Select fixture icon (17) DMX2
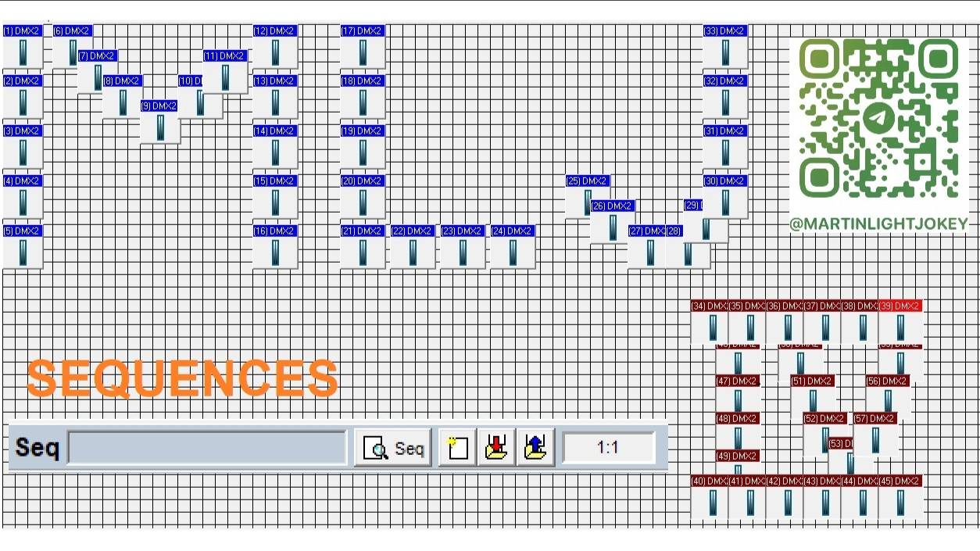Image resolution: width=980 pixels, height=551 pixels. 363,47
